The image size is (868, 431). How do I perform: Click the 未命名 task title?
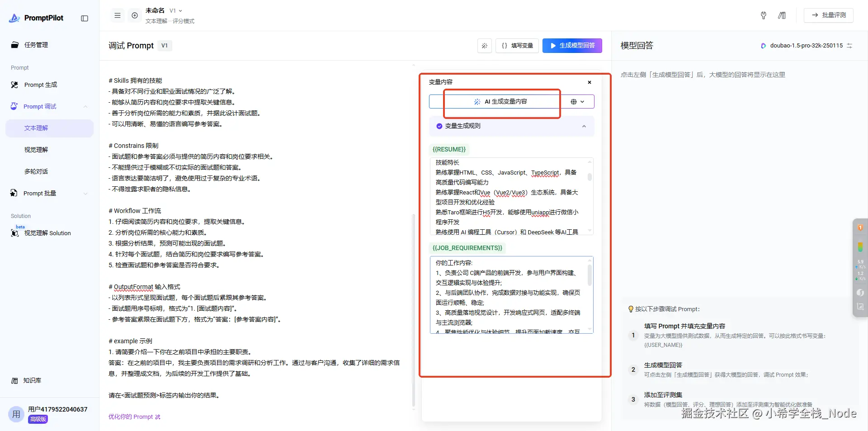[155, 10]
